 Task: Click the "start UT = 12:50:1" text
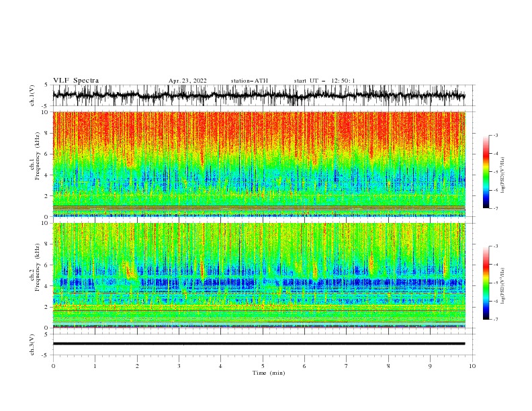tap(324, 81)
